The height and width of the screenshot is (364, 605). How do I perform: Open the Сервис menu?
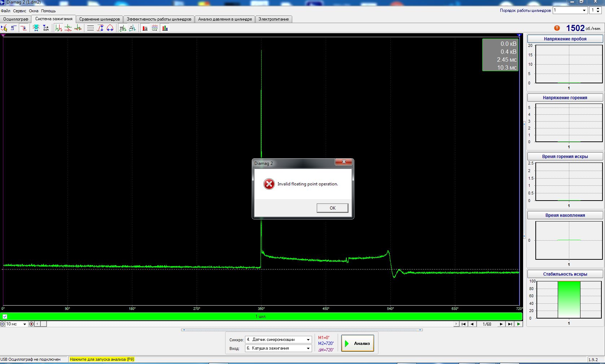pos(19,11)
